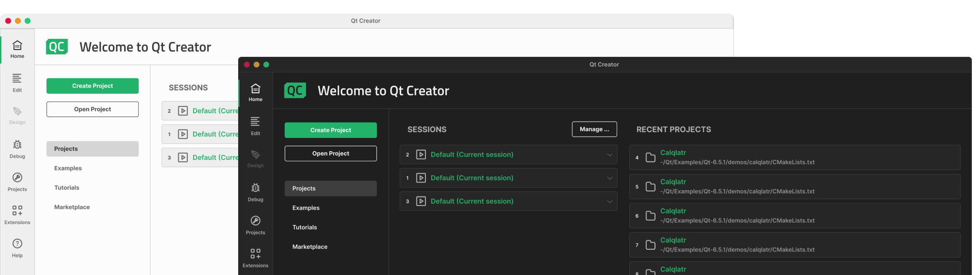Screen dimensions: 980x275
Task: Open the Default session numbered 1 in the dark window
Action: click(471, 178)
